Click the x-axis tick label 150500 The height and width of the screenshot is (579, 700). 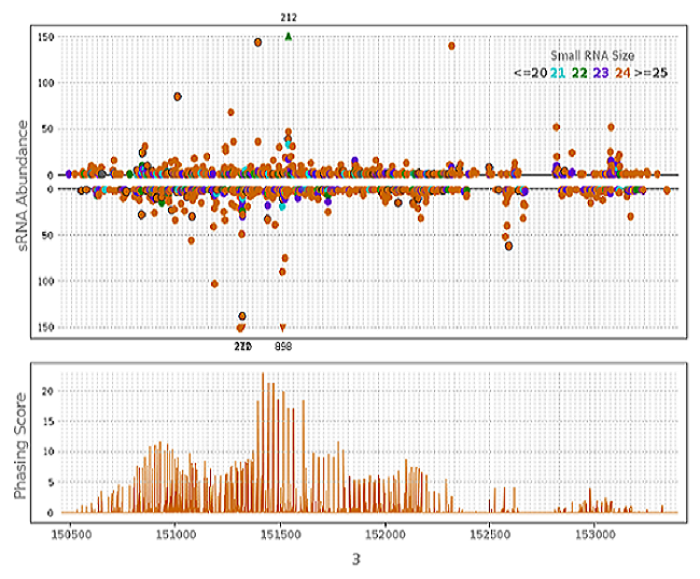[x=71, y=534]
